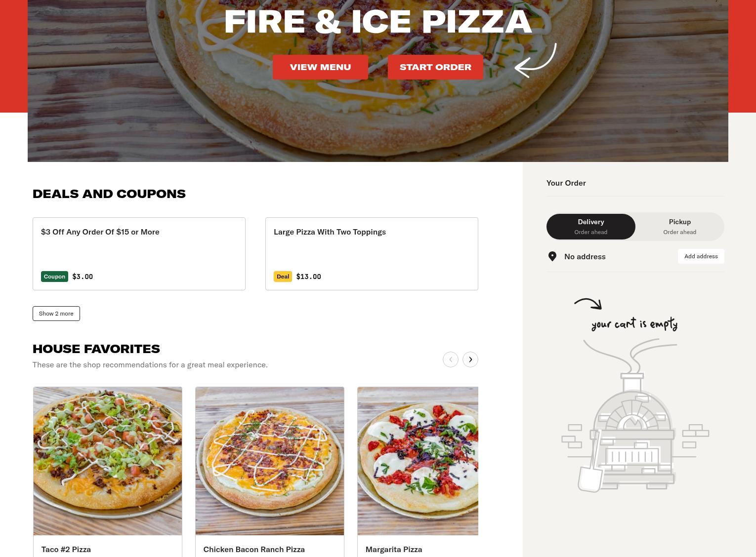This screenshot has width=756, height=557.
Task: Expand deals with Show 2 more
Action: click(x=56, y=314)
